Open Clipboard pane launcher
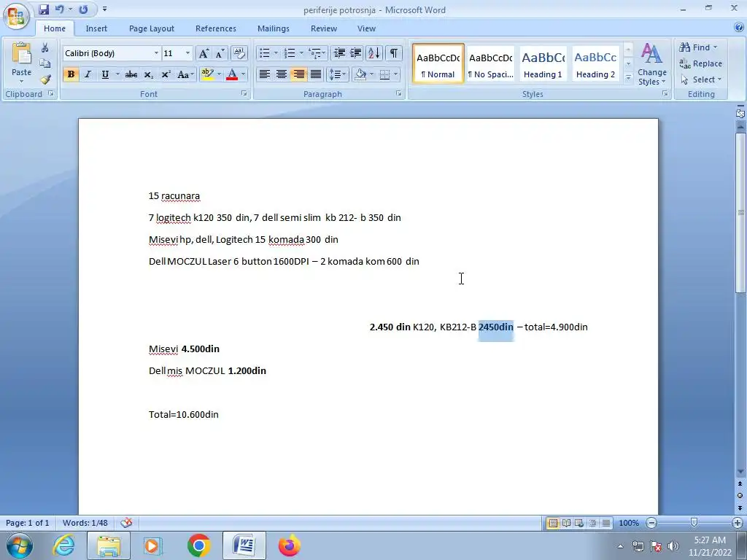This screenshot has width=747, height=560. click(x=51, y=94)
